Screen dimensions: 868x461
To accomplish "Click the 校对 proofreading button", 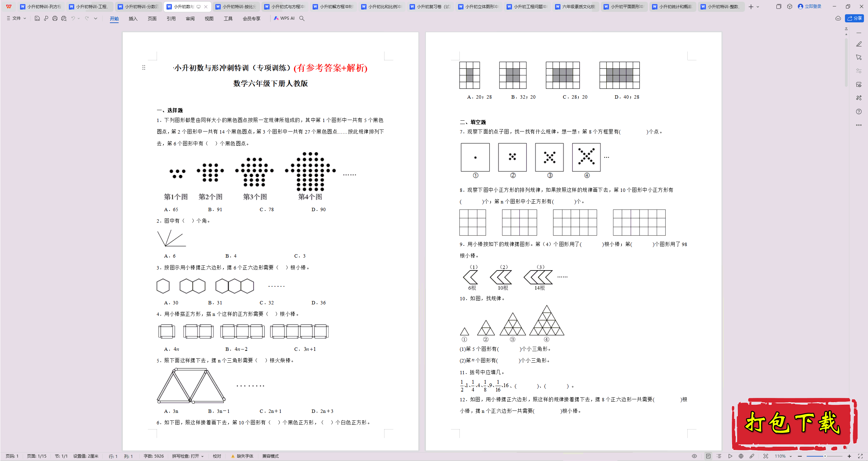I will (217, 456).
